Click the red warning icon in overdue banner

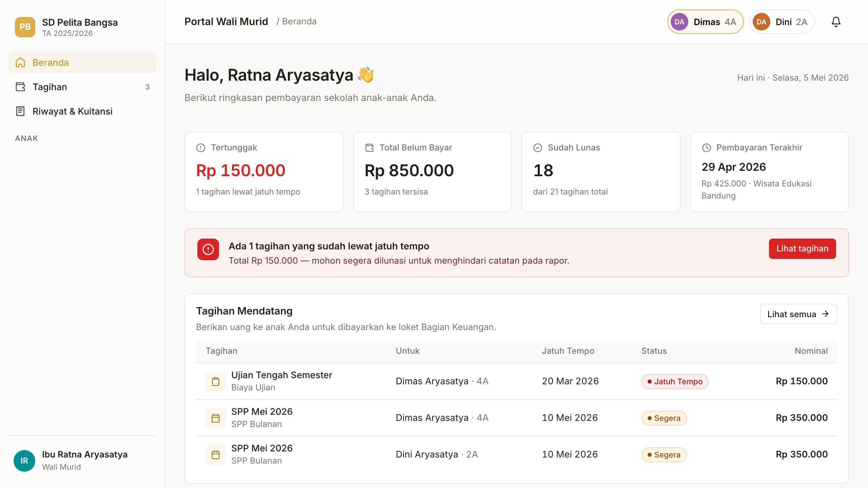click(x=208, y=249)
